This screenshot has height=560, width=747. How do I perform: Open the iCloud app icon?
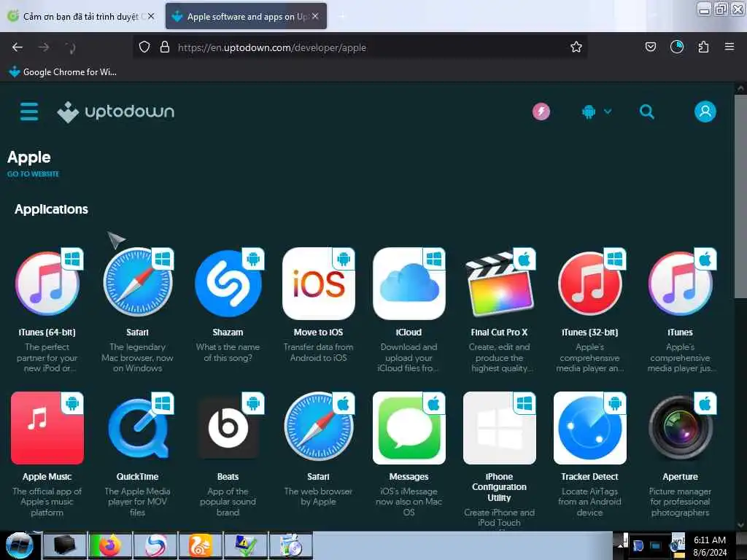pos(409,284)
